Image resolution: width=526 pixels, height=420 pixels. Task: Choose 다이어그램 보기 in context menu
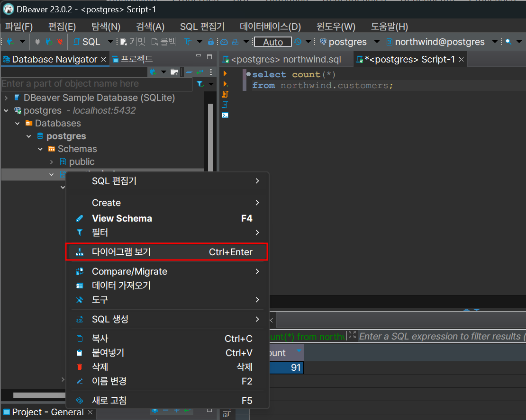pyautogui.click(x=167, y=252)
